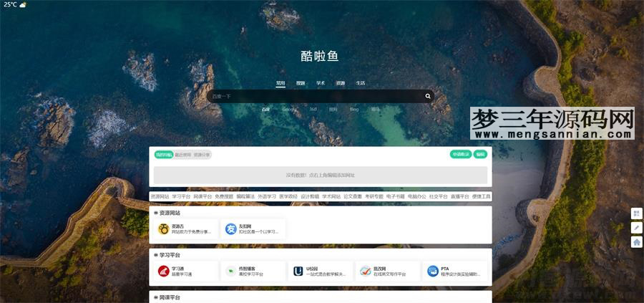Click the green 编辑 button

480,154
